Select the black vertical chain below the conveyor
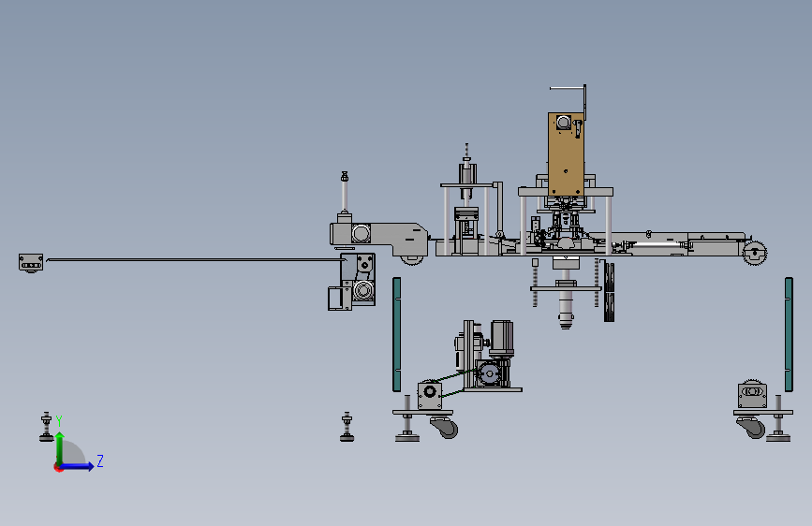The width and height of the screenshot is (812, 526). [610, 293]
